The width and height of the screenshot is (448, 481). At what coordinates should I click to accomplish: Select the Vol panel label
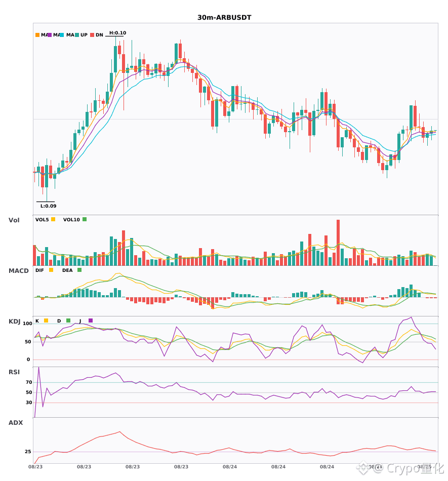14,220
